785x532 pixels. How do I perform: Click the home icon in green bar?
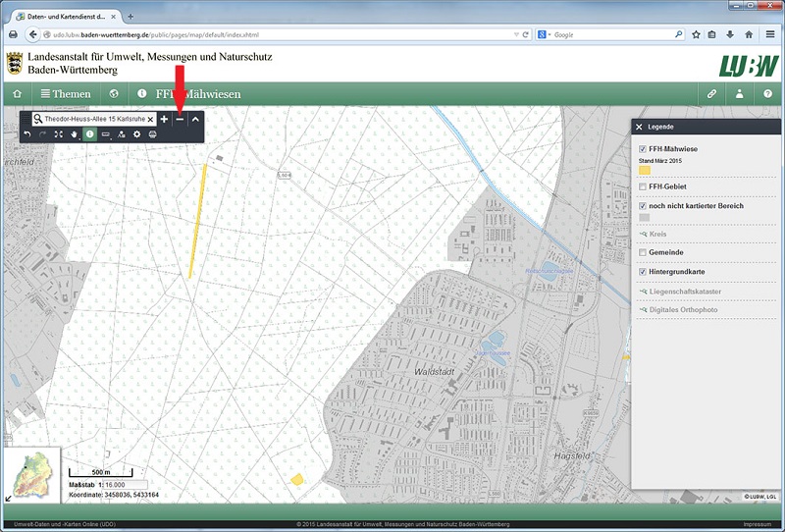tap(17, 94)
